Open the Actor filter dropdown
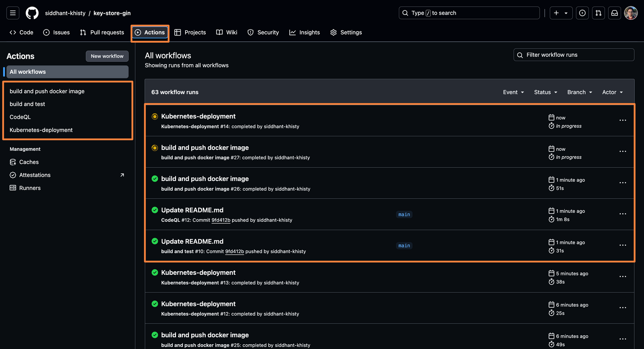Screen dimensions: 644x349 click(x=612, y=92)
